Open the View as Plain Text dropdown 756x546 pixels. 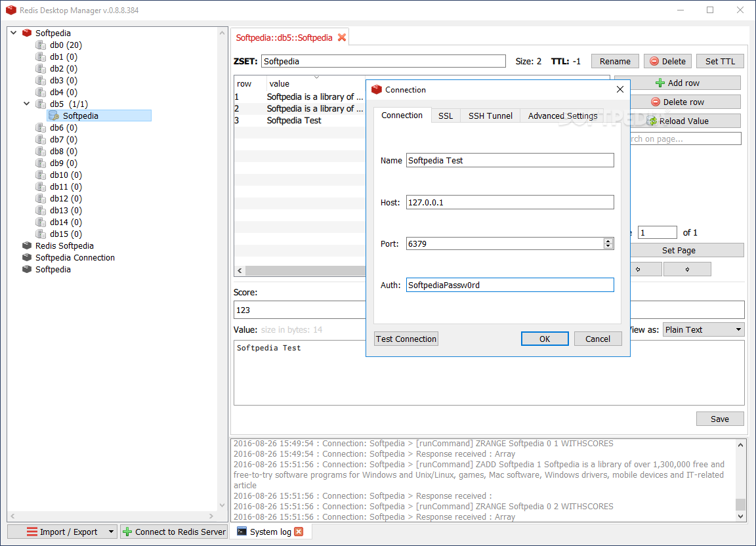click(703, 329)
